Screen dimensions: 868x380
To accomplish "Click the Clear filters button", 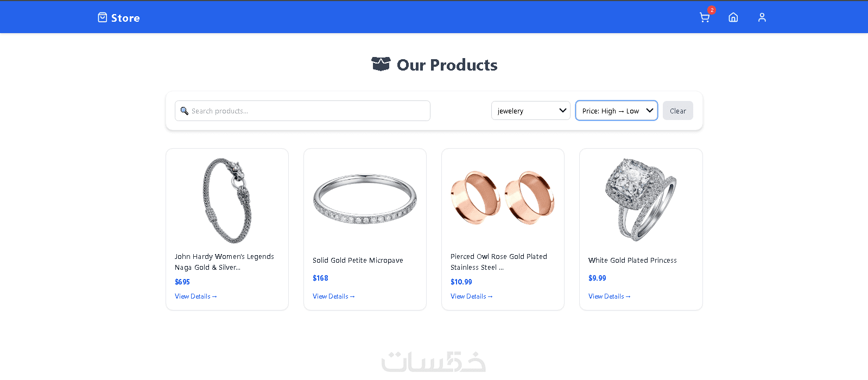I will pyautogui.click(x=677, y=111).
